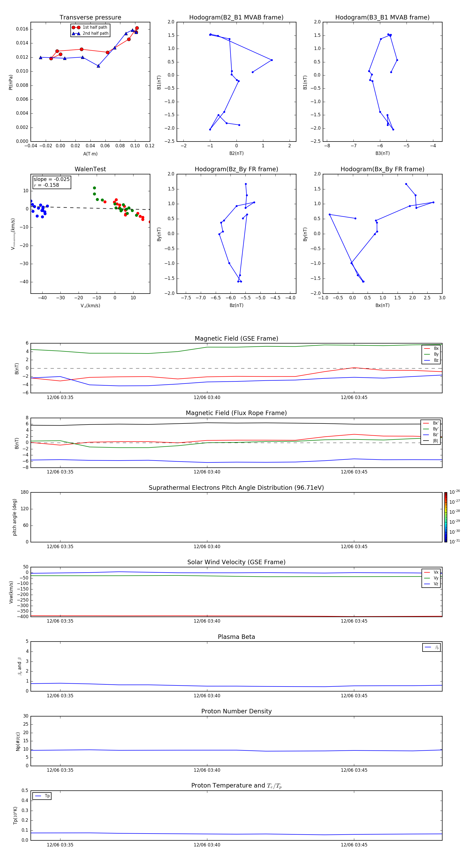Click the "A(T·m)" x-axis label
The height and width of the screenshot is (868, 473).
[x=90, y=154]
